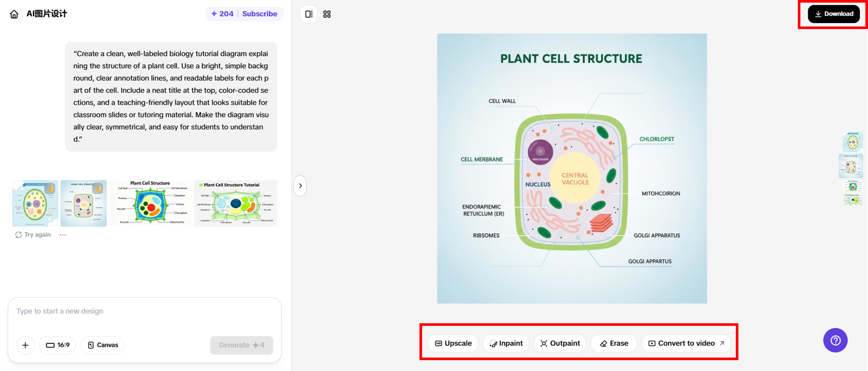The width and height of the screenshot is (868, 371).
Task: Download the plant cell image
Action: tap(833, 14)
